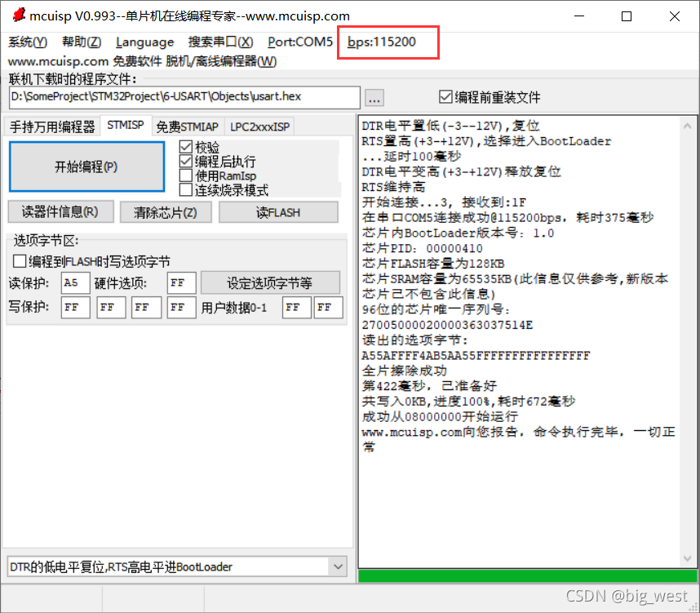This screenshot has height=613, width=700.
Task: Click the green progress bar
Action: 527,576
